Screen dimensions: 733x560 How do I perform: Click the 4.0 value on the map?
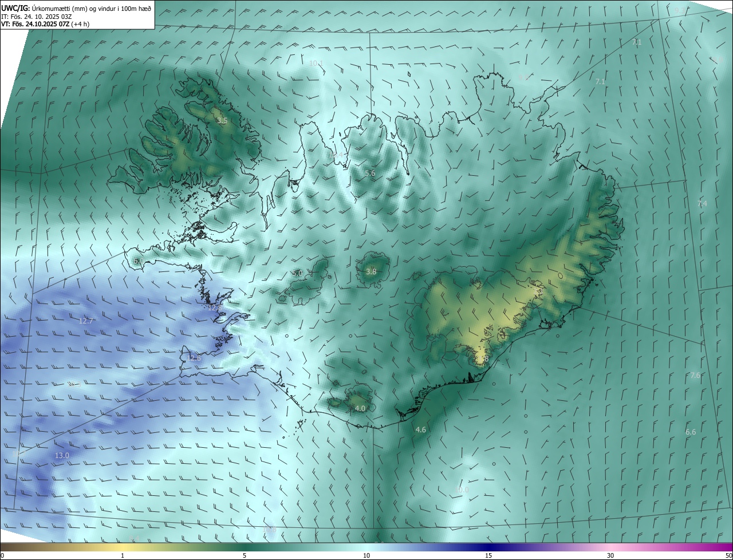pyautogui.click(x=360, y=408)
